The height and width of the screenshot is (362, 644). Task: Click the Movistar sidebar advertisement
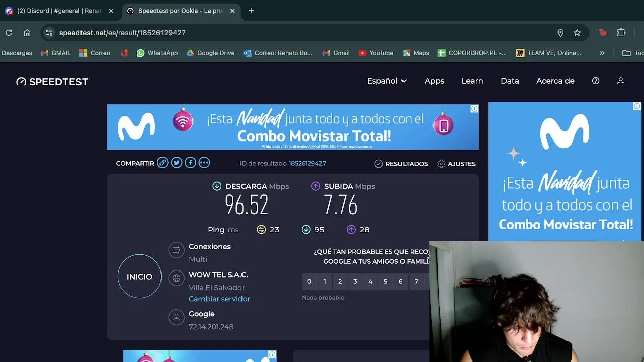[565, 171]
